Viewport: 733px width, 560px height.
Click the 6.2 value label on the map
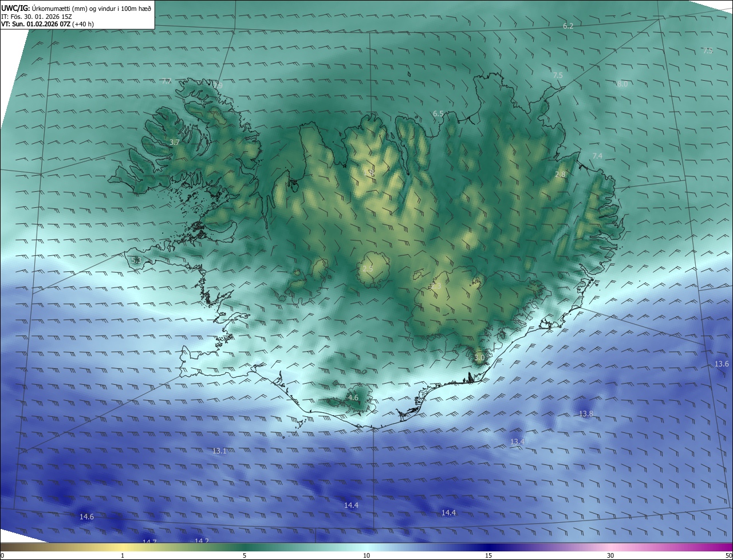568,26
